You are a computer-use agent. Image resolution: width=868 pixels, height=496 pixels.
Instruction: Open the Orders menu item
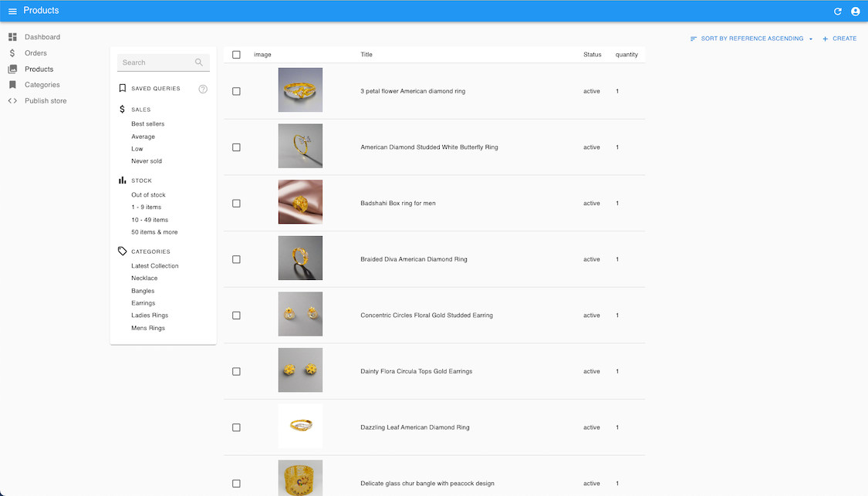(x=35, y=53)
